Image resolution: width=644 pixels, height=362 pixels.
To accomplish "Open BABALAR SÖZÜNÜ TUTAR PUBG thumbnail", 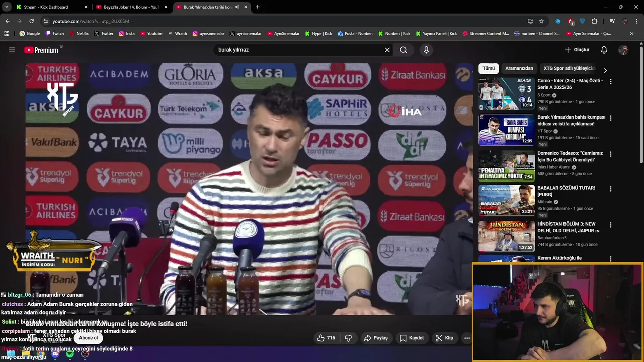I will coord(507,200).
